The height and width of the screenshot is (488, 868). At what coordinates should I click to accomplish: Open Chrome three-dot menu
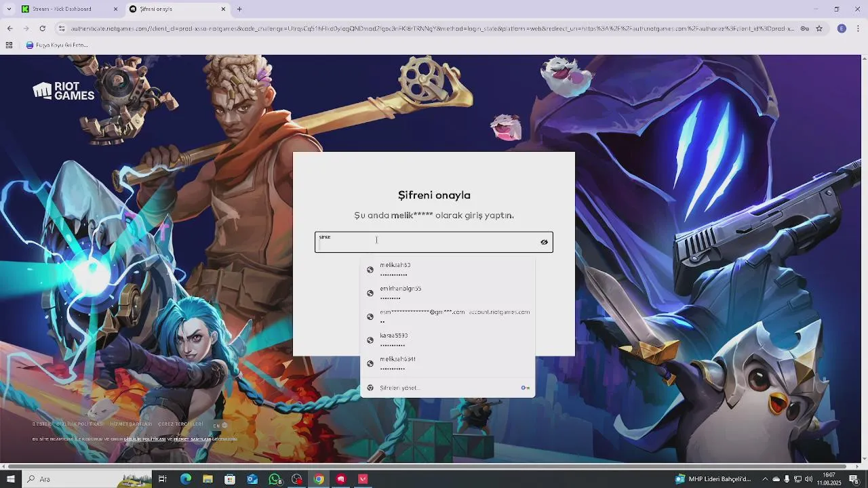pyautogui.click(x=859, y=28)
